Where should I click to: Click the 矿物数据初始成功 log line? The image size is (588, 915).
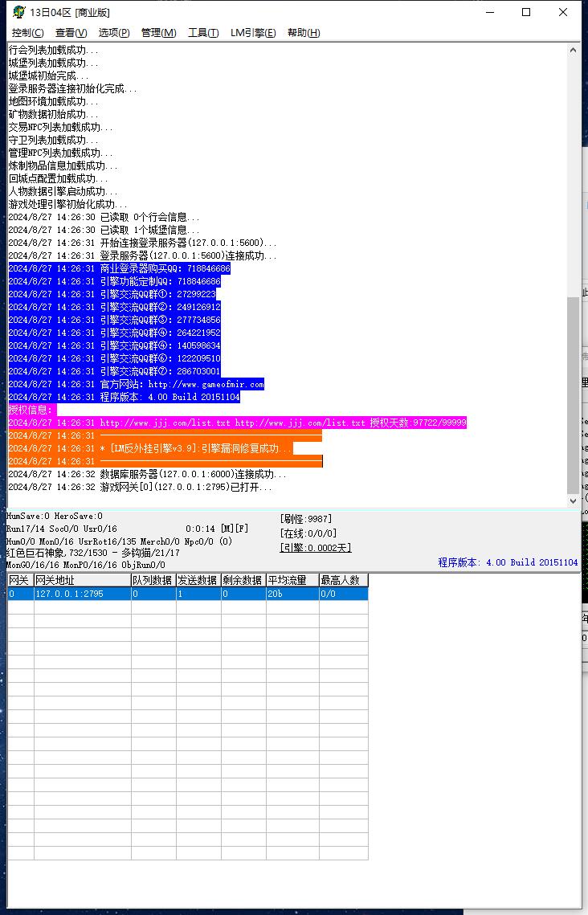[x=53, y=114]
